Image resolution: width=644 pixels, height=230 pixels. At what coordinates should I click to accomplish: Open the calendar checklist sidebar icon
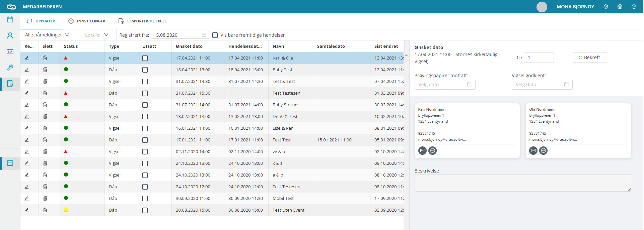pyautogui.click(x=10, y=51)
